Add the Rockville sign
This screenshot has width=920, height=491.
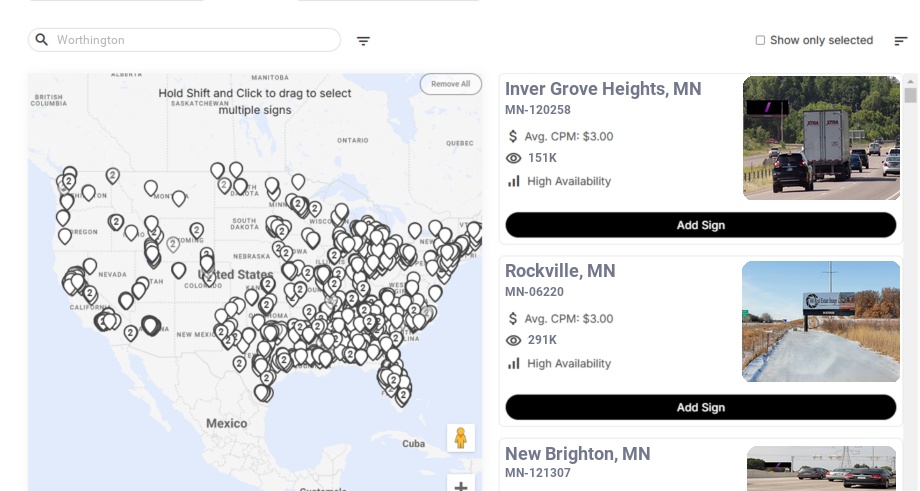coord(700,407)
